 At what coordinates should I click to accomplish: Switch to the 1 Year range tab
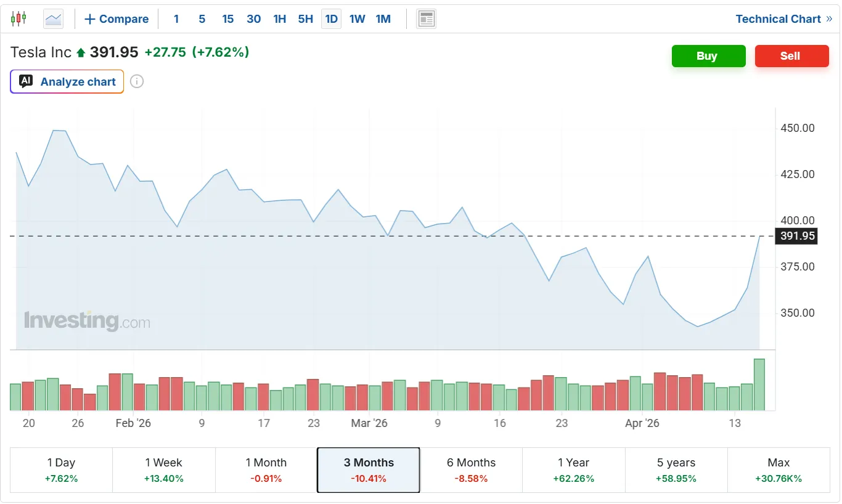(574, 469)
